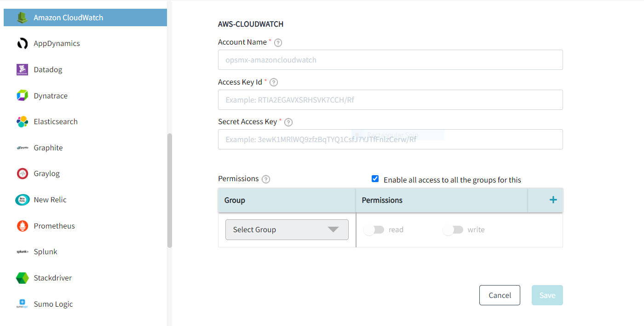Select the New Relic integration icon

(22, 200)
